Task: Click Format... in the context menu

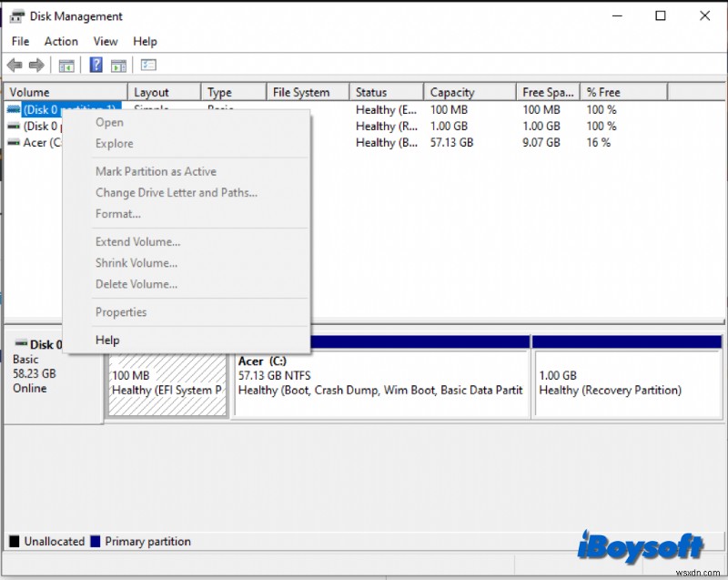Action: [x=118, y=214]
